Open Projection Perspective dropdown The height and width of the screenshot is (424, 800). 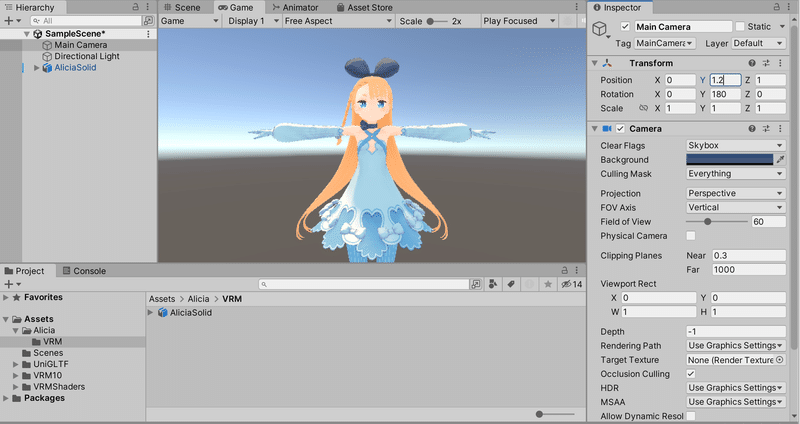(x=735, y=193)
